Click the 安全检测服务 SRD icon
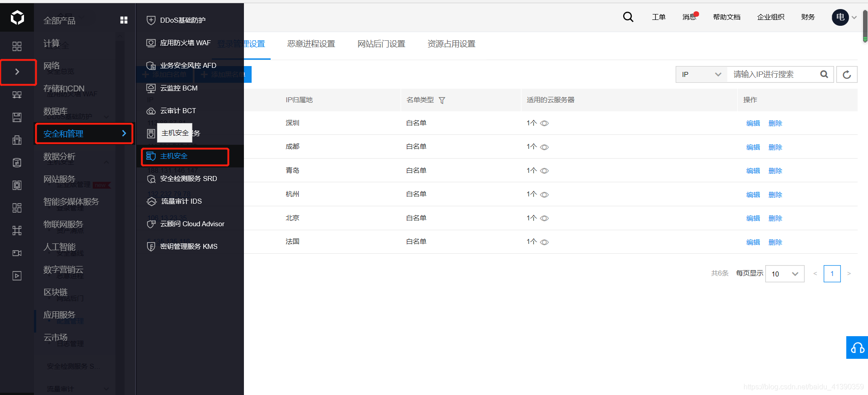The height and width of the screenshot is (395, 868). click(x=151, y=179)
